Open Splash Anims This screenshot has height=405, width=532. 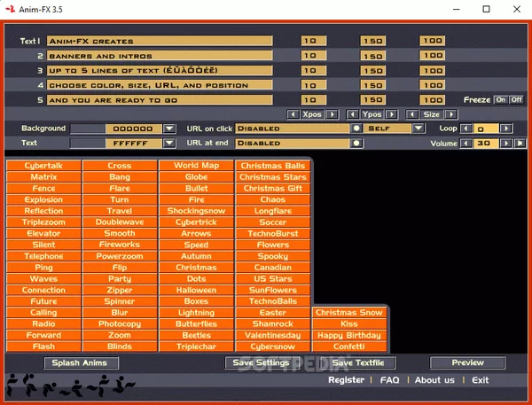[x=81, y=362]
